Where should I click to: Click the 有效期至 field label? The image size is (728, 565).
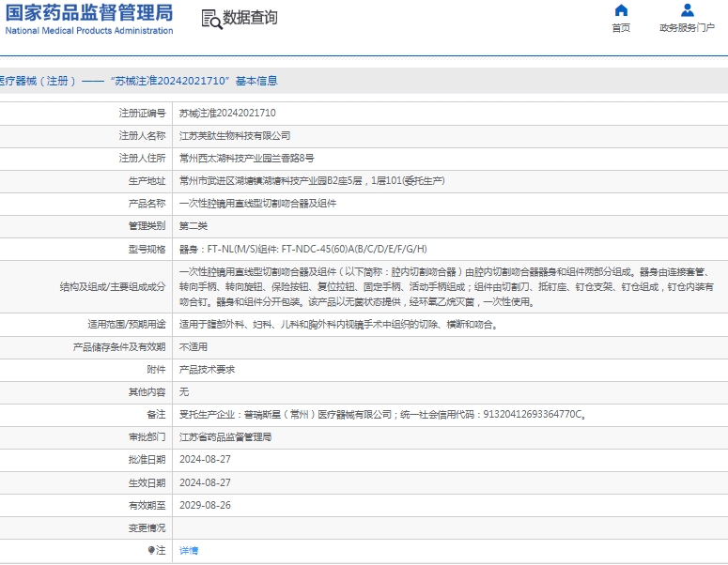[147, 505]
